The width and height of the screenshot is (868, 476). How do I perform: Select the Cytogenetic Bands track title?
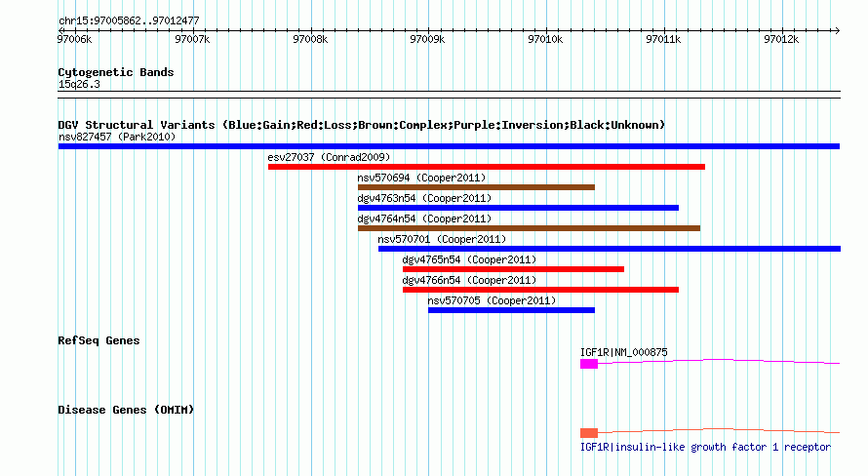[x=116, y=72]
